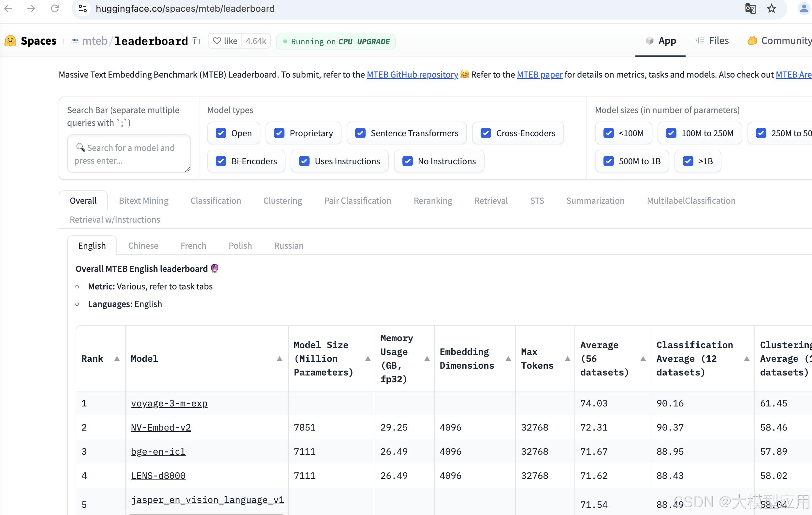Click the translate page icon
812x515 pixels.
(x=750, y=8)
